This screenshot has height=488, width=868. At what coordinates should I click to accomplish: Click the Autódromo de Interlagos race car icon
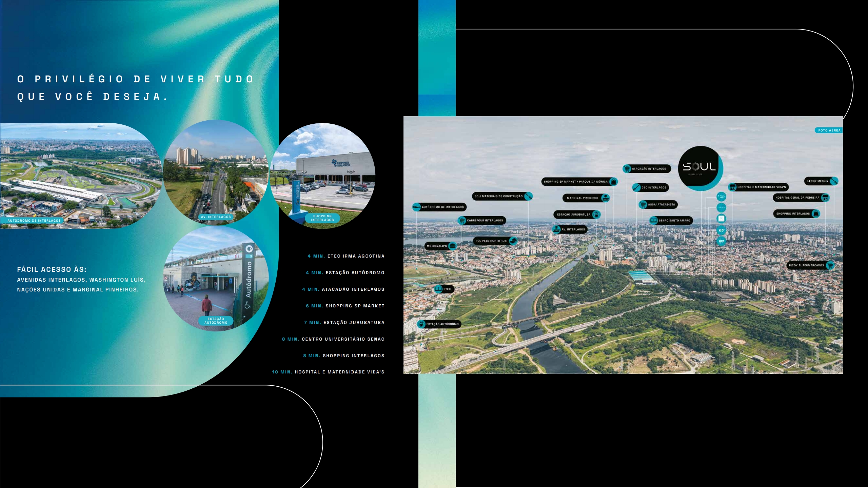[x=417, y=207]
